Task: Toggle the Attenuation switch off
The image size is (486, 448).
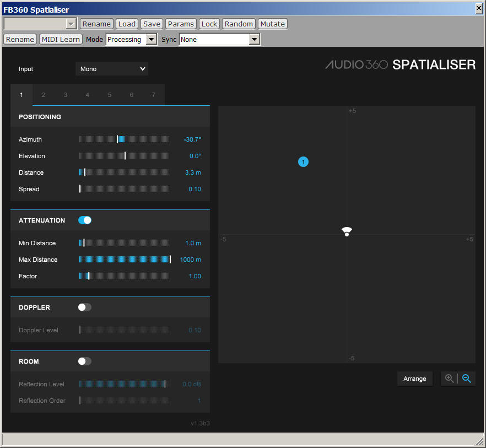Action: pyautogui.click(x=85, y=220)
